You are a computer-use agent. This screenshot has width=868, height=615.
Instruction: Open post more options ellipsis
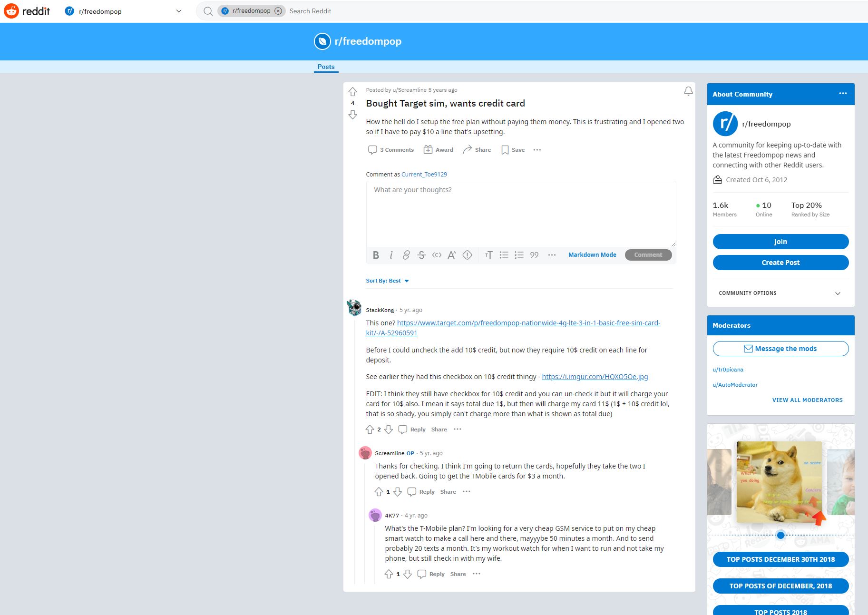click(x=537, y=150)
